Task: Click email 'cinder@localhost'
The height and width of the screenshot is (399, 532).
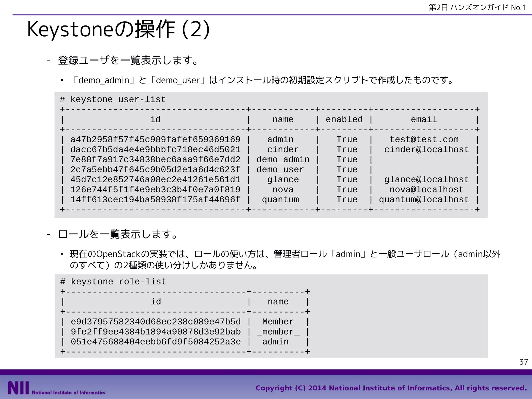Action: coord(427,150)
